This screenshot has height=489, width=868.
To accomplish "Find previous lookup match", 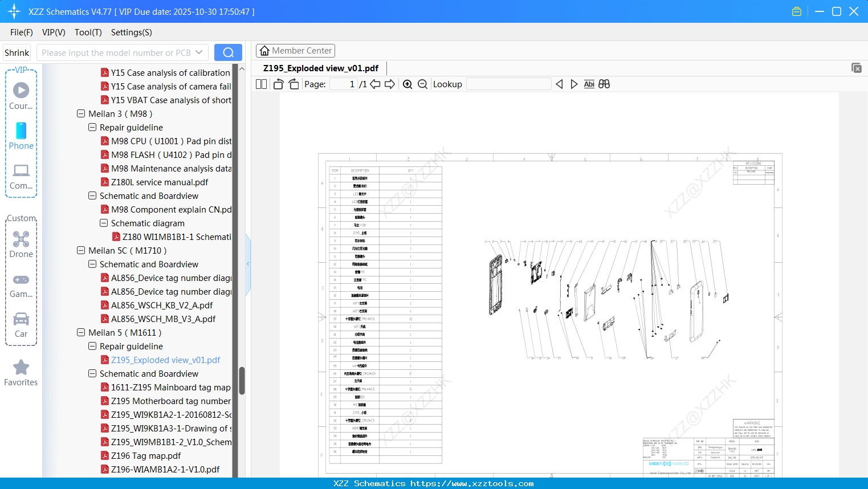I will (x=559, y=84).
